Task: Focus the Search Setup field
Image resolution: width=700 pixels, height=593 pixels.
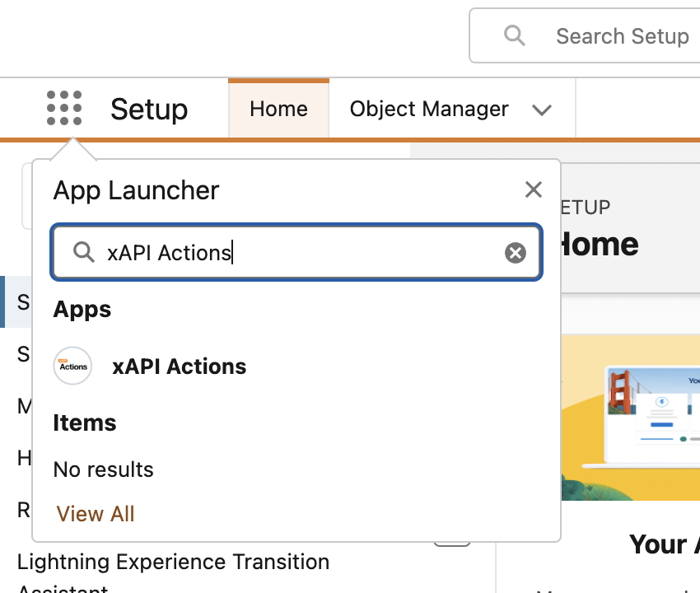Action: [622, 36]
